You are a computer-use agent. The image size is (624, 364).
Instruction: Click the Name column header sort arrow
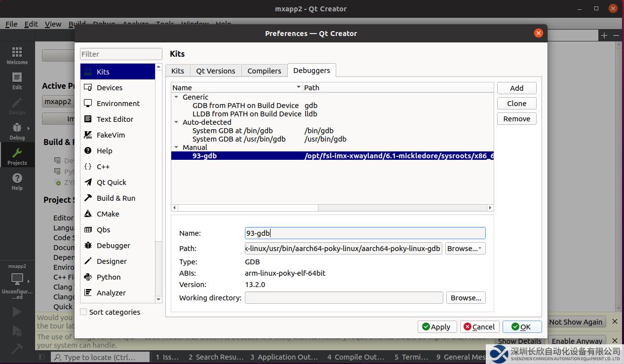coord(298,87)
